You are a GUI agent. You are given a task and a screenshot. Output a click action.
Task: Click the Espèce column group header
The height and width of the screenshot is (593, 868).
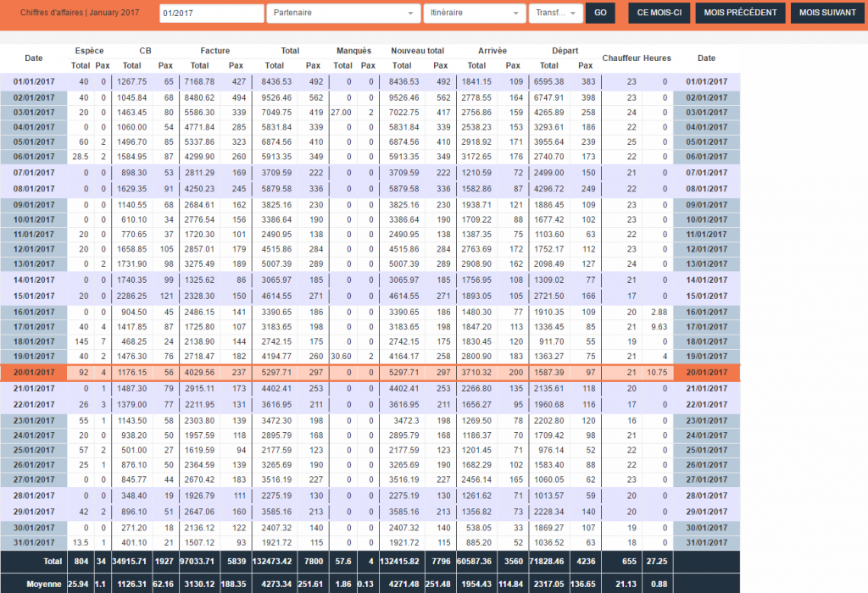(89, 50)
